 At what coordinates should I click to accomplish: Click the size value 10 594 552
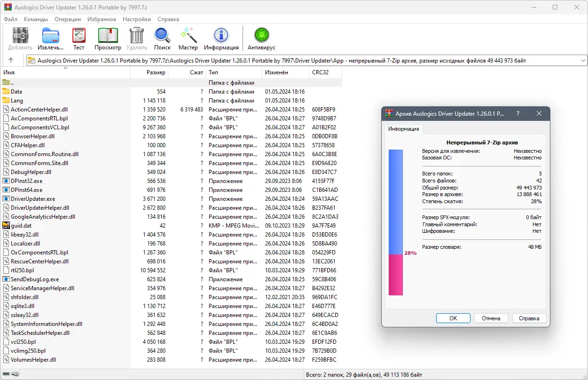[153, 270]
